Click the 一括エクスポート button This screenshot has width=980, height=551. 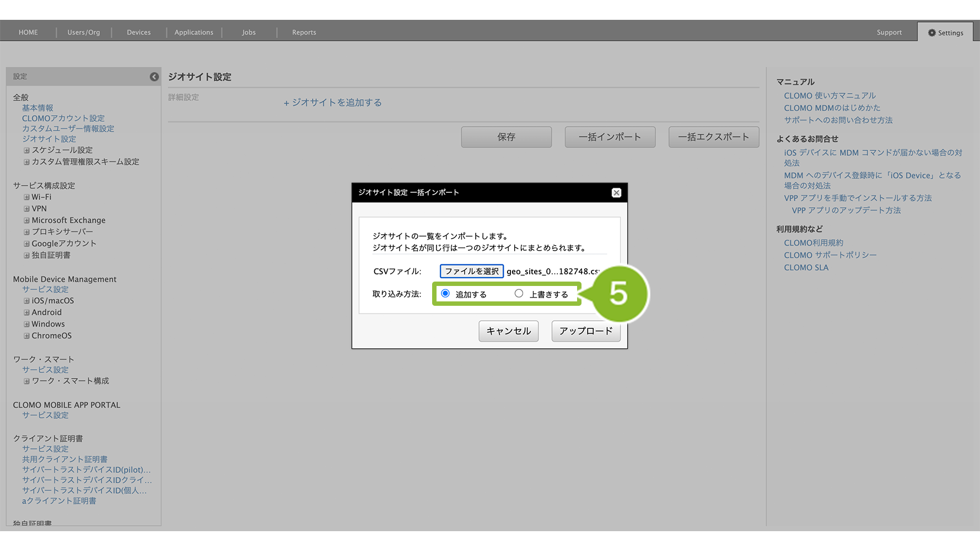(713, 137)
